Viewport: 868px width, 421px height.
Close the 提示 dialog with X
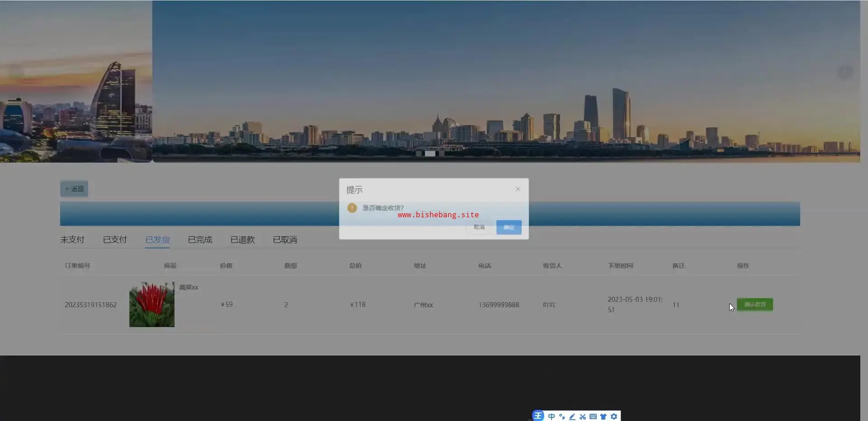click(x=518, y=189)
